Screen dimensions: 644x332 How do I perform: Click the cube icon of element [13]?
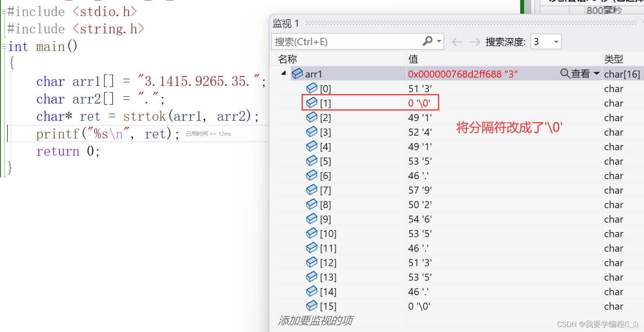tap(312, 277)
